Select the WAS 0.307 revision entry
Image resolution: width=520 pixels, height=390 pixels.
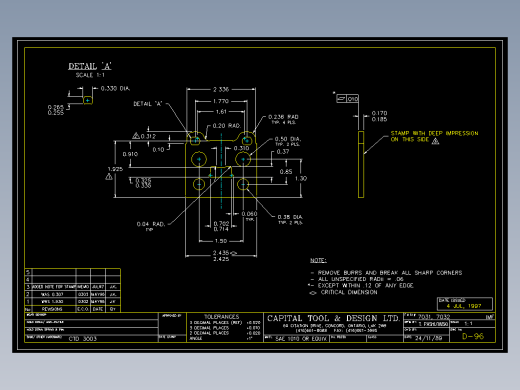(x=52, y=294)
